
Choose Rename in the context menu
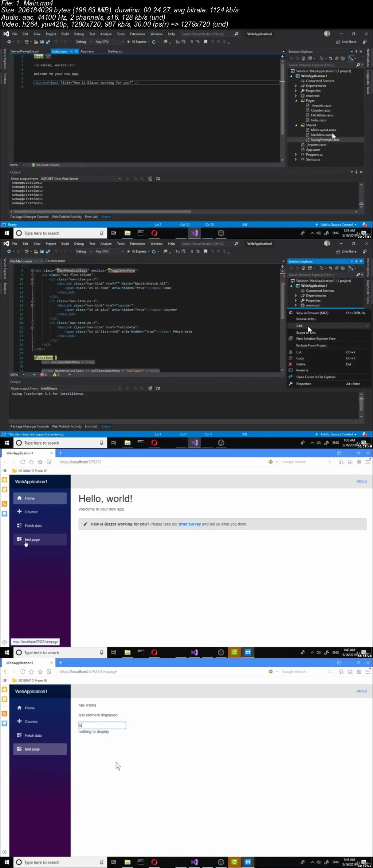point(329,370)
